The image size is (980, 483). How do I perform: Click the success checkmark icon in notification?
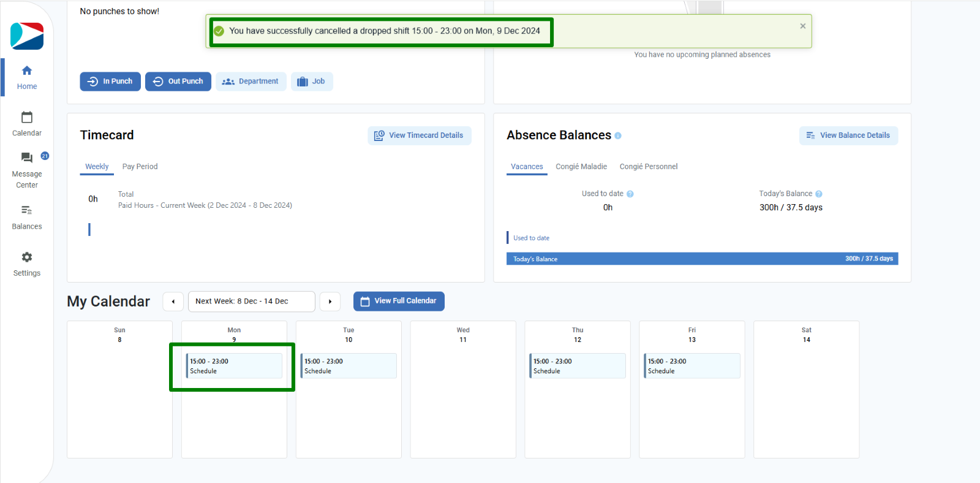coord(219,31)
